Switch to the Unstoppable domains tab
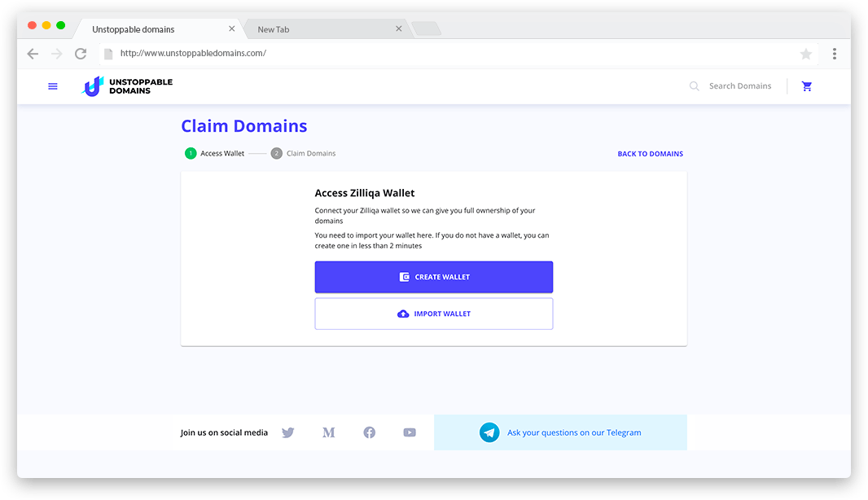This screenshot has height=500, width=868. click(x=158, y=29)
